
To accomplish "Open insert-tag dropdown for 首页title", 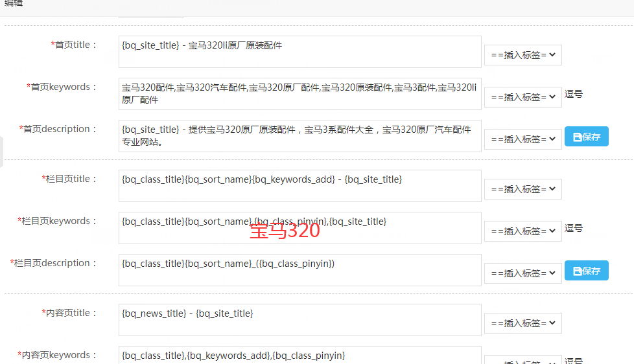I will point(522,55).
